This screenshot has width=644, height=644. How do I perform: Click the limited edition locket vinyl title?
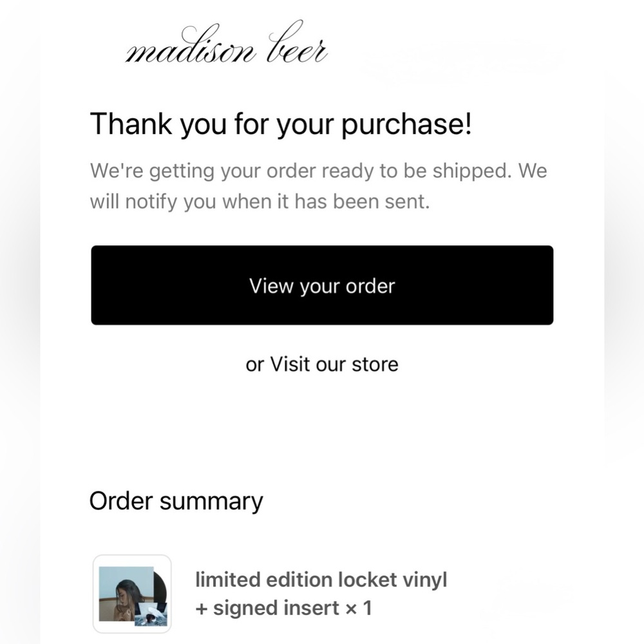point(321,579)
